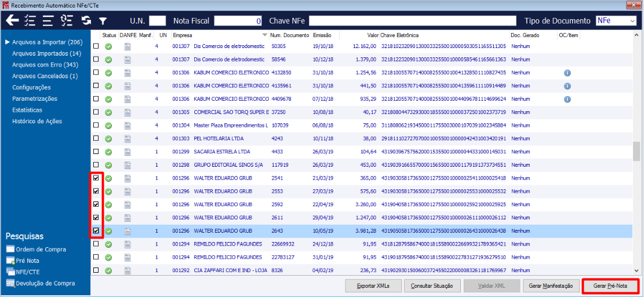Screen dimensions: 644x297
Task: Click green status icon for document 37250
Action: (x=108, y=112)
